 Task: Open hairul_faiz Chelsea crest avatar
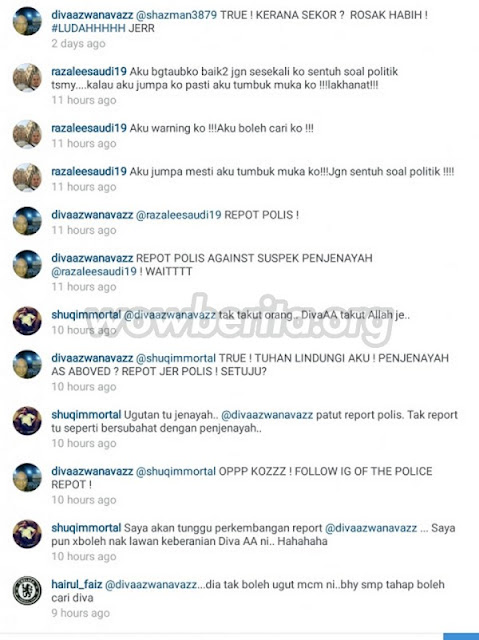click(x=27, y=590)
